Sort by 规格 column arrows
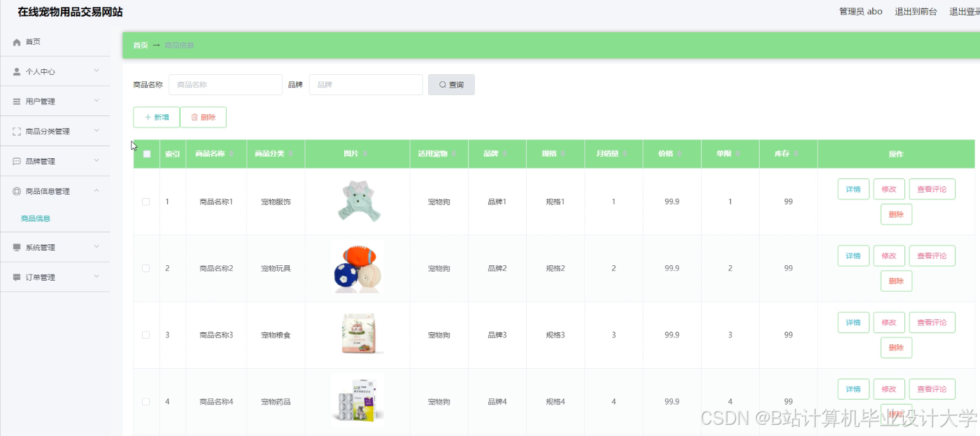The width and height of the screenshot is (980, 436). [563, 154]
